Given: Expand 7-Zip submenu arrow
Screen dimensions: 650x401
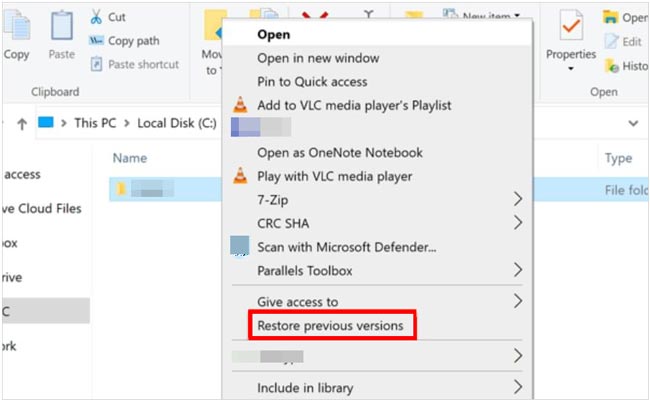Looking at the screenshot, I should [x=517, y=199].
